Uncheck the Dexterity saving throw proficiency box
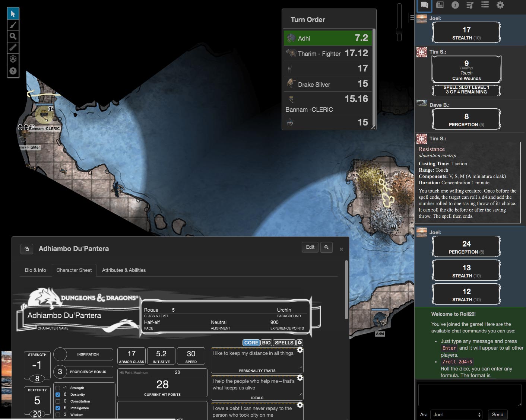The height and width of the screenshot is (420, 526). pyautogui.click(x=58, y=394)
